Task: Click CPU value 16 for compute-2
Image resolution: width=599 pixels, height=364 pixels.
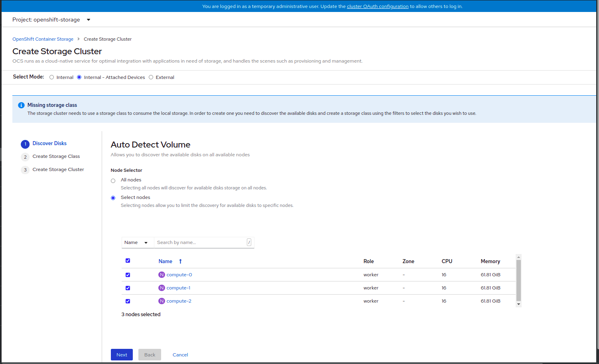Action: tap(444, 301)
